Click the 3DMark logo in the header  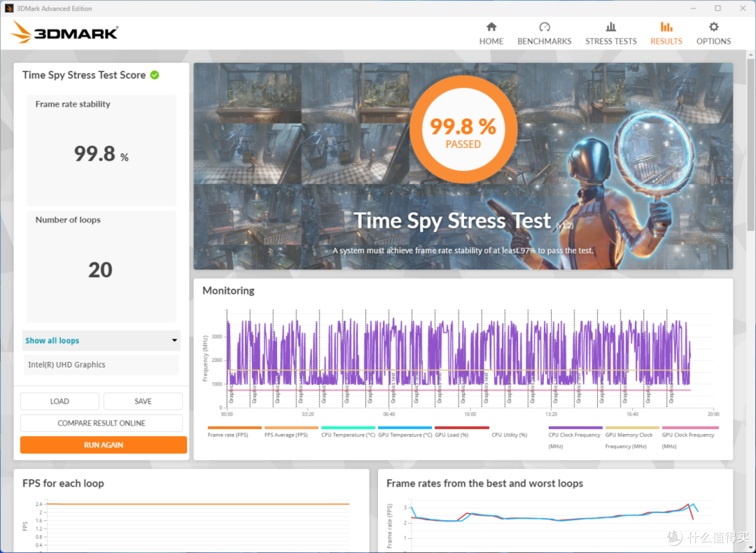[64, 32]
